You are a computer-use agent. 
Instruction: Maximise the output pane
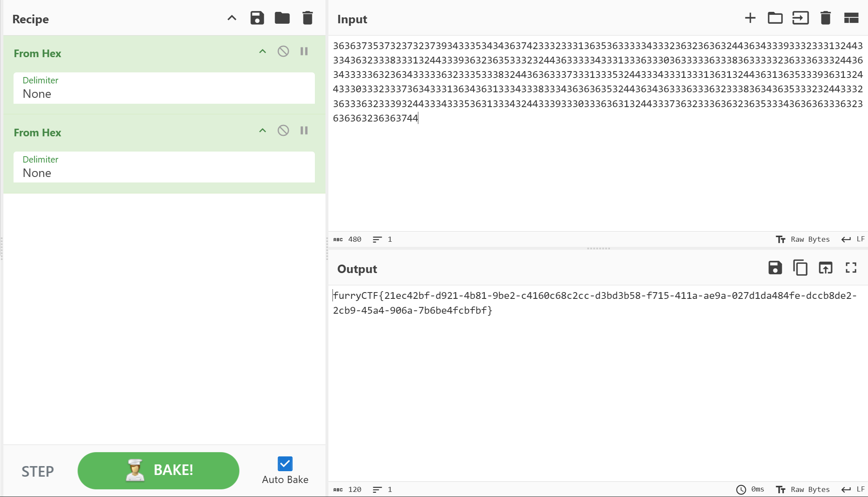point(851,268)
